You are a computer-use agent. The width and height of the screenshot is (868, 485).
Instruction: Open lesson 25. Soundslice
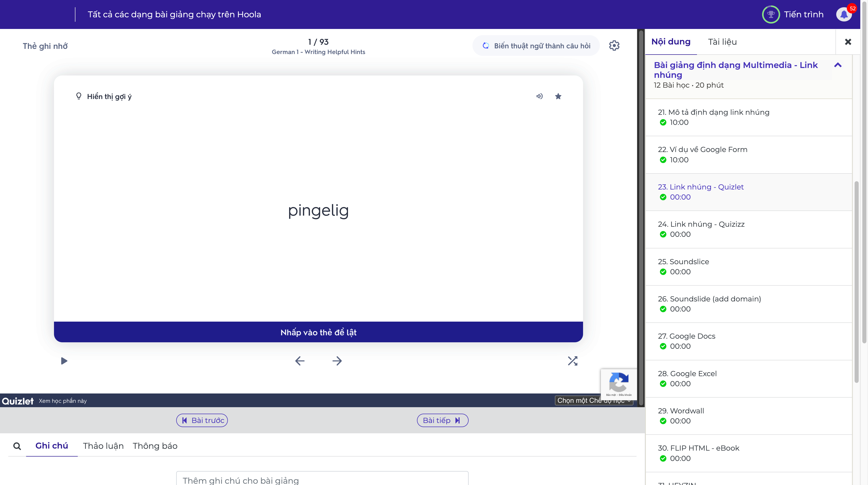pos(683,262)
